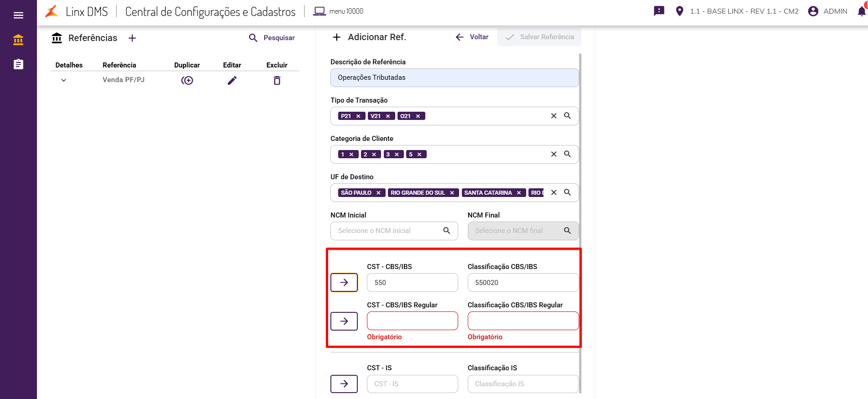
Task: Open the clipboard icon in sidebar
Action: click(x=18, y=64)
